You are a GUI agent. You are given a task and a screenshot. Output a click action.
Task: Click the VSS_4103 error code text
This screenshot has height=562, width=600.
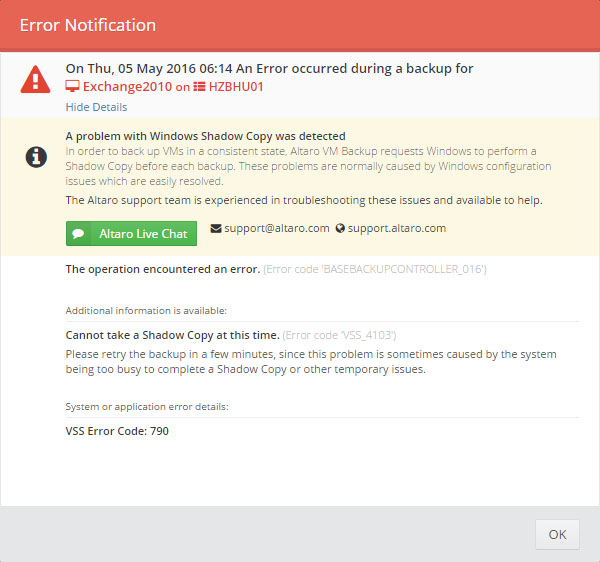[339, 336]
